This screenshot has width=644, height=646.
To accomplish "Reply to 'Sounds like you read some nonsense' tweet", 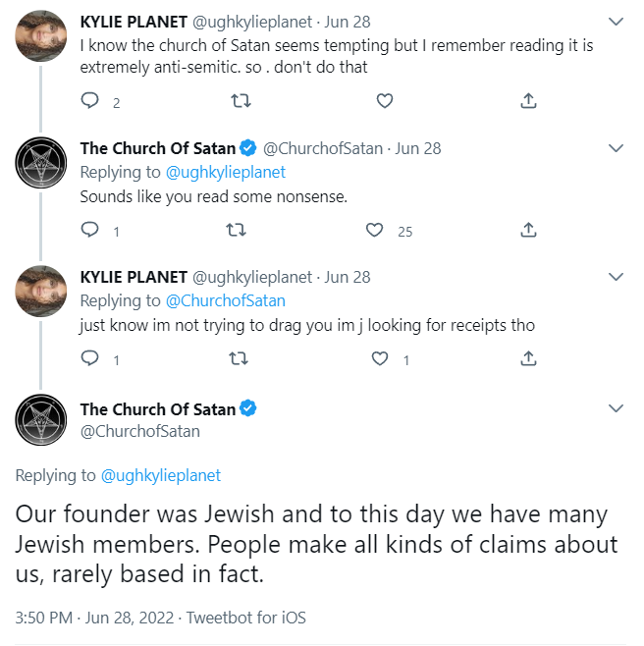I will pos(89,230).
